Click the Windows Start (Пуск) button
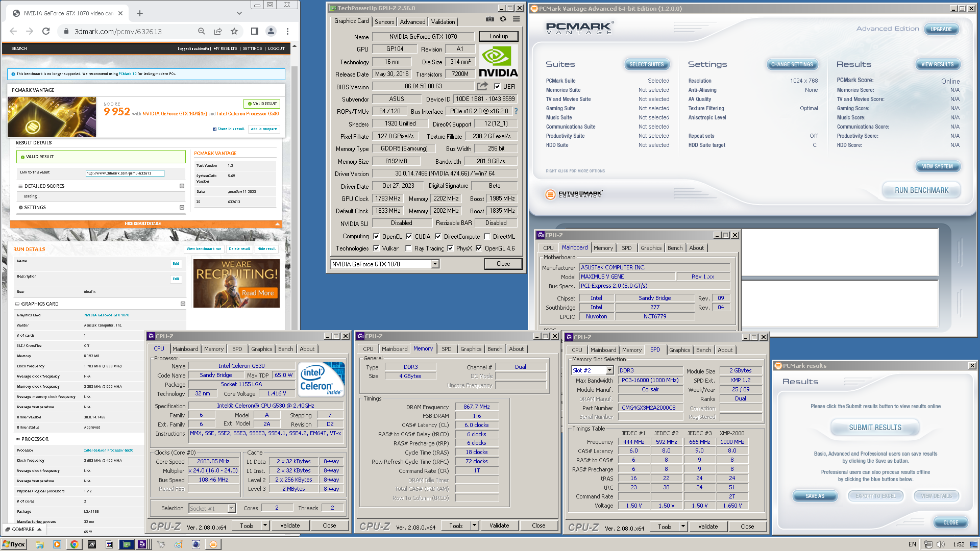 coord(14,544)
